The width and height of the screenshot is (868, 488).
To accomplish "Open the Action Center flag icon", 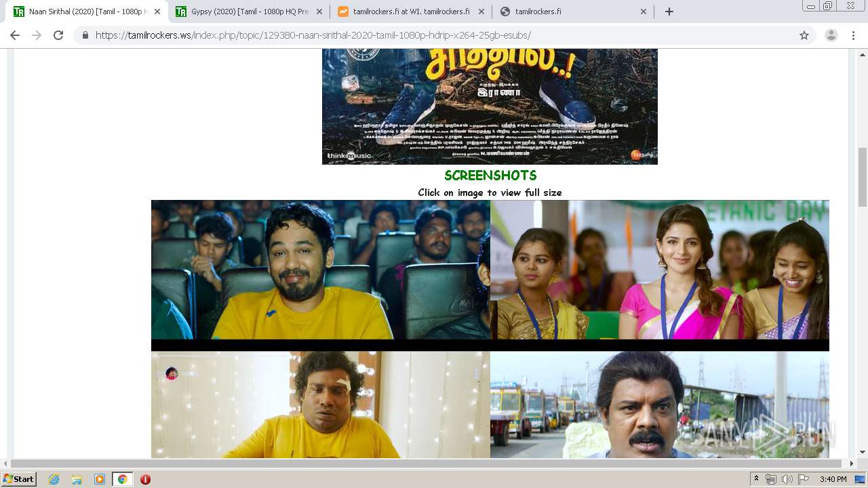I will 804,479.
